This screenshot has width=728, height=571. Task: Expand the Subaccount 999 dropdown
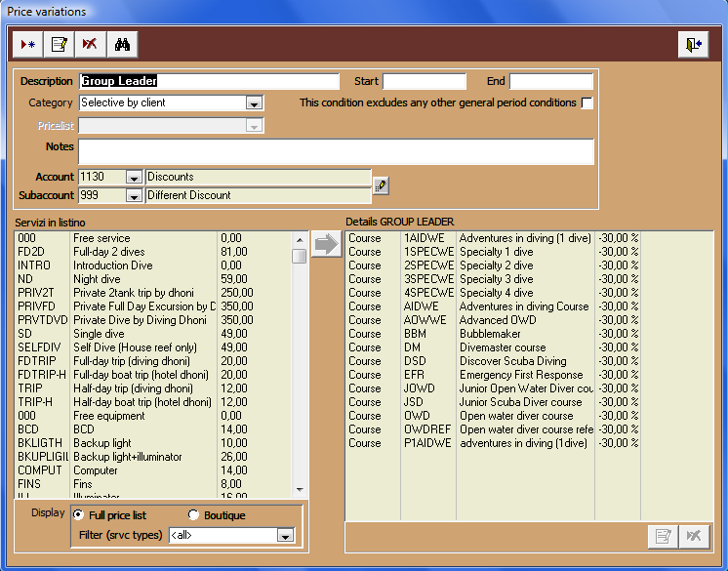pyautogui.click(x=134, y=195)
